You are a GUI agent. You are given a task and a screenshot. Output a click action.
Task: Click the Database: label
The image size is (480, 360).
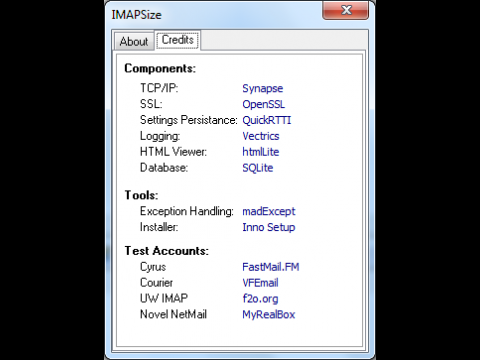[x=164, y=168]
